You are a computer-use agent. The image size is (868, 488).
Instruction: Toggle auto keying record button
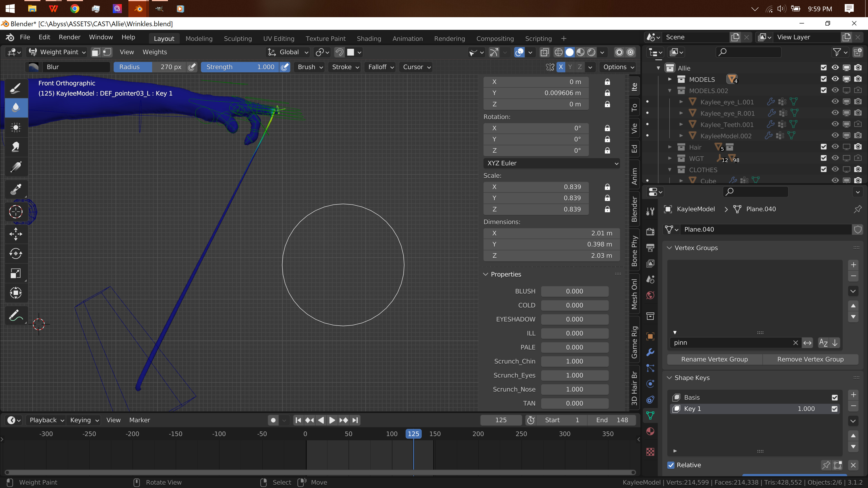273,420
